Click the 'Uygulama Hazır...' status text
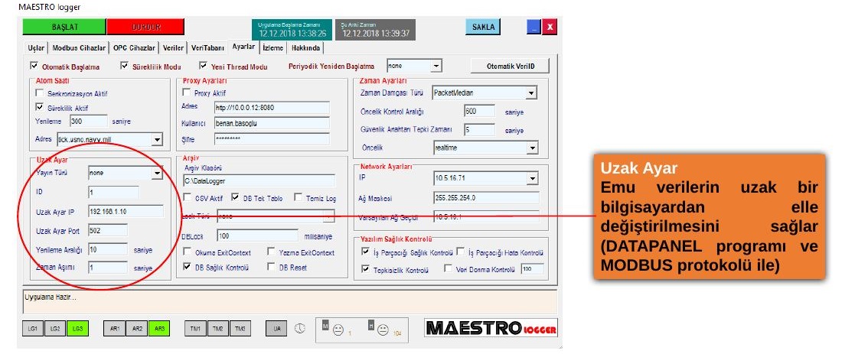 51,297
